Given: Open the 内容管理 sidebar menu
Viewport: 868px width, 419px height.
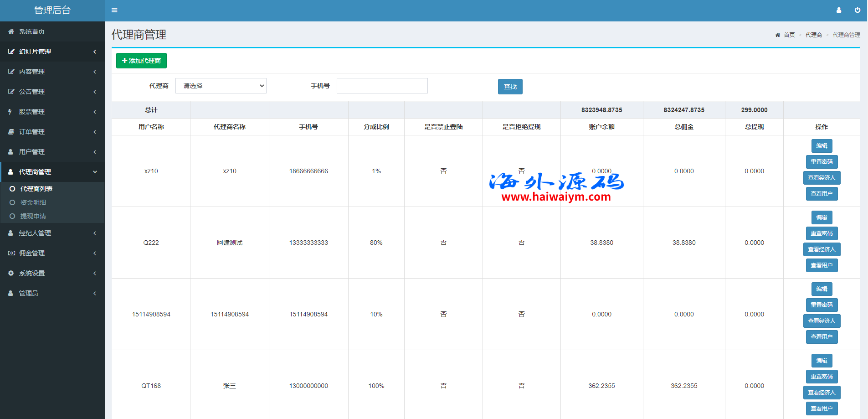Looking at the screenshot, I should tap(32, 72).
